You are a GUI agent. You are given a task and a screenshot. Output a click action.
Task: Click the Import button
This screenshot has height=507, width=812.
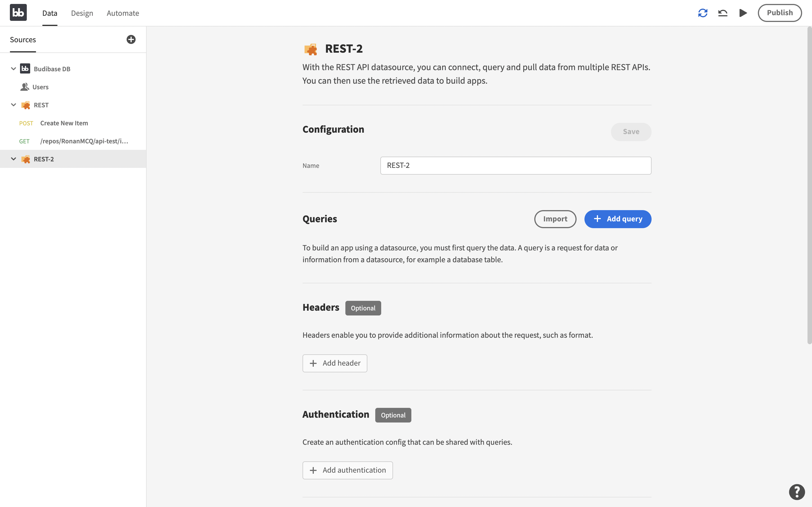555,219
